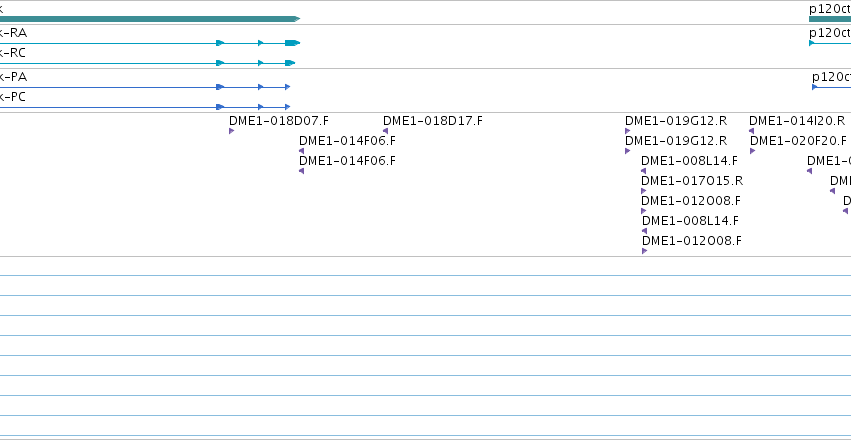The width and height of the screenshot is (851, 440).
Task: Click the long teal gene bar ending in an arrow
Action: [150, 19]
